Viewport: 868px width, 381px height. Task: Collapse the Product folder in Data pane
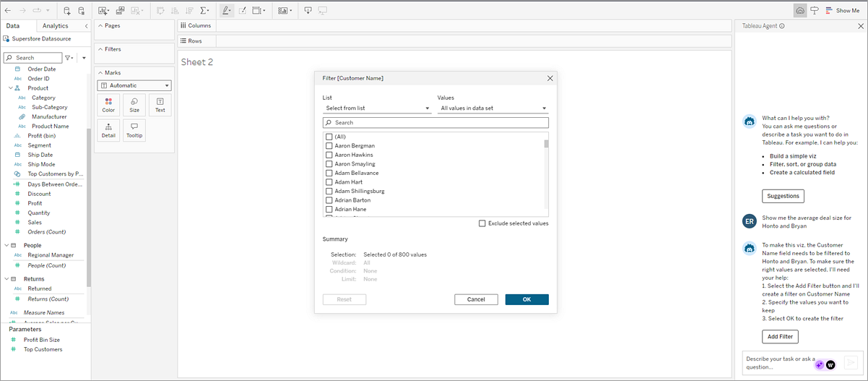[12, 88]
